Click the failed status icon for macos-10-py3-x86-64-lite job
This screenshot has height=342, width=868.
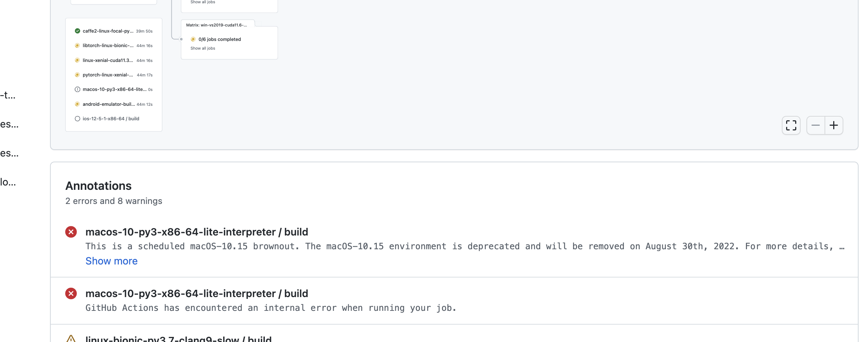pos(77,89)
